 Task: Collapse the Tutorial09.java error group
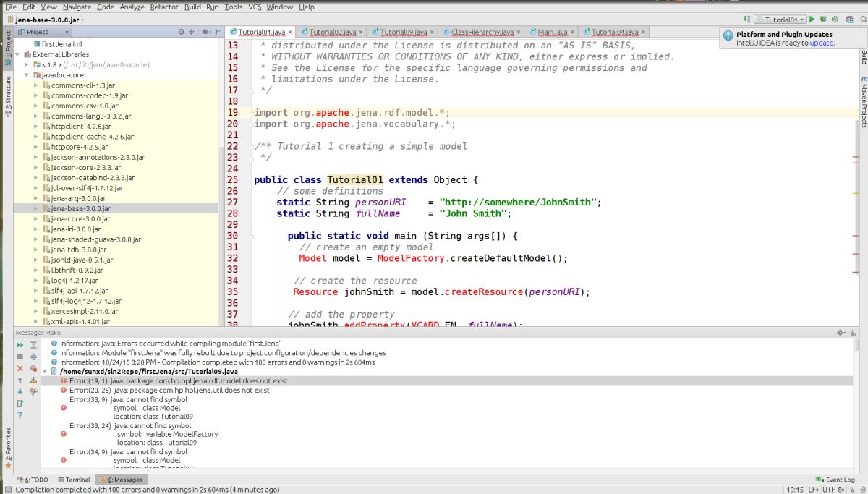[x=44, y=371]
